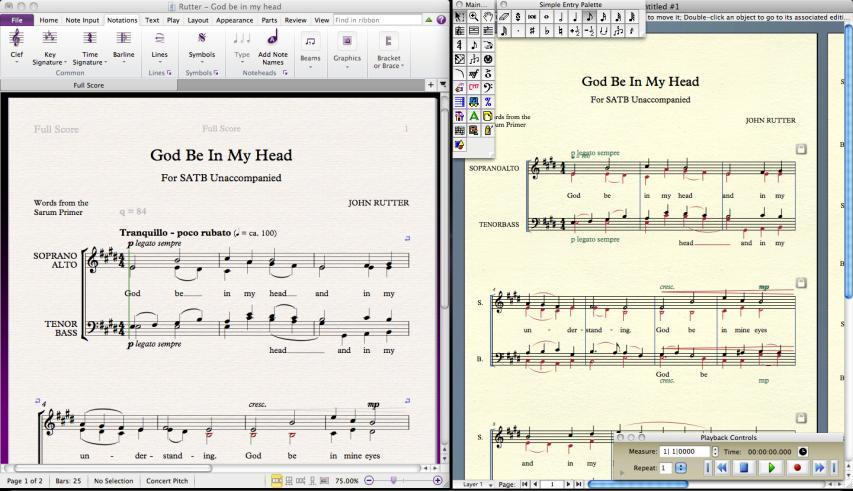Click the red Record button
This screenshot has height=491, width=853.
(x=797, y=467)
